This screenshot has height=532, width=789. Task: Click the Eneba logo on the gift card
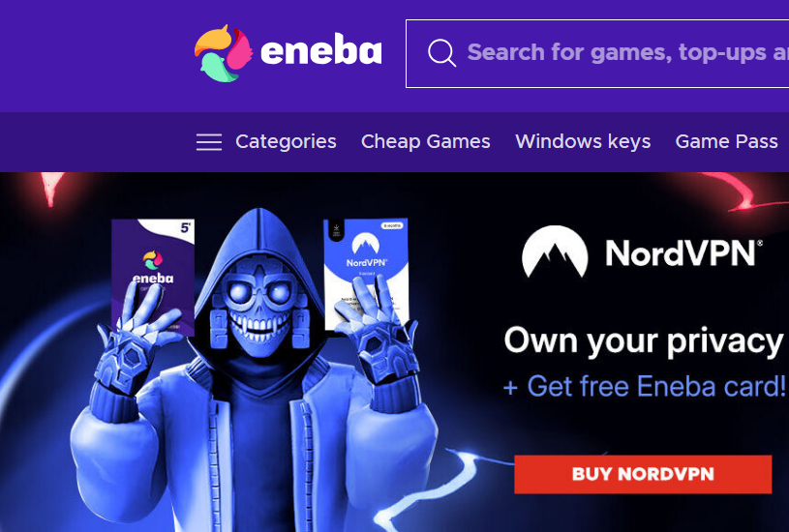[x=152, y=268]
